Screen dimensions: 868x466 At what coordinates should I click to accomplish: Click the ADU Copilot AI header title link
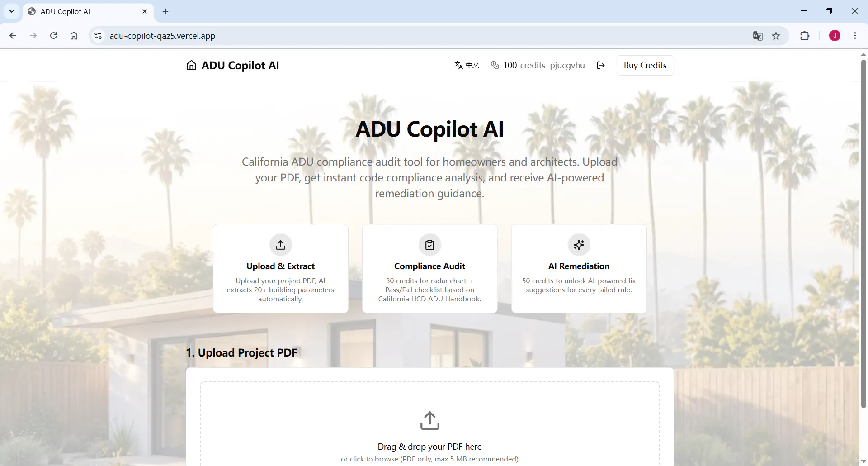click(240, 65)
